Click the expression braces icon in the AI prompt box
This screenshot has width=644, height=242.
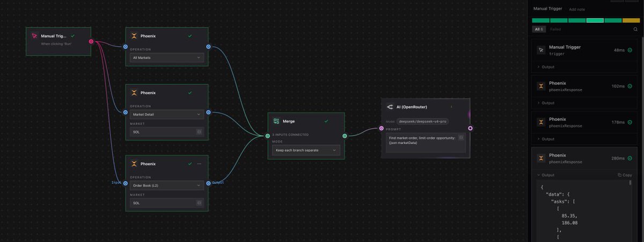click(460, 138)
